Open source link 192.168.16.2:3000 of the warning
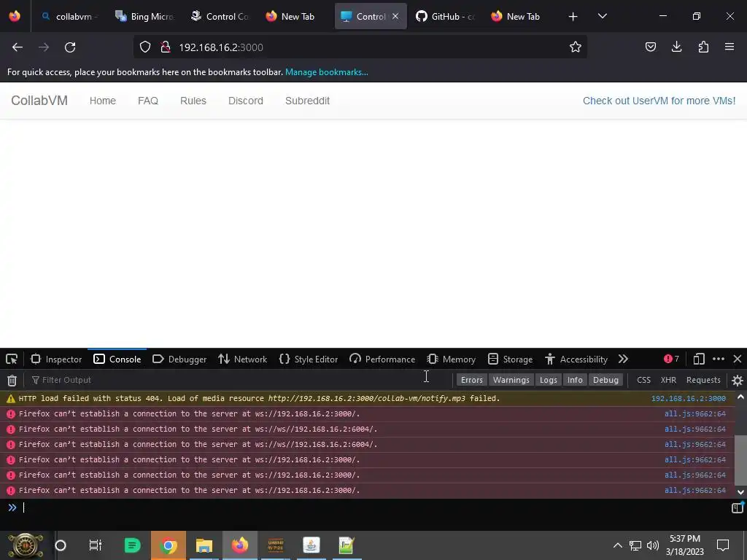Screen dimensions: 747x560 click(689, 399)
